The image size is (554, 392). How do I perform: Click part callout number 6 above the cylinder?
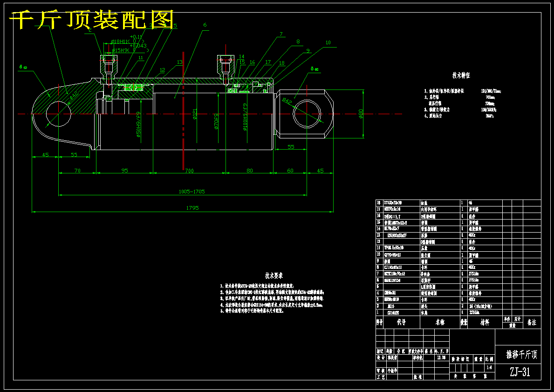205,25
